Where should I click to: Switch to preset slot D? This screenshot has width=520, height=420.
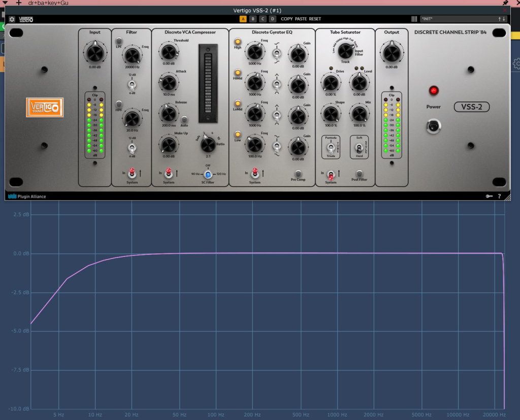pyautogui.click(x=272, y=19)
